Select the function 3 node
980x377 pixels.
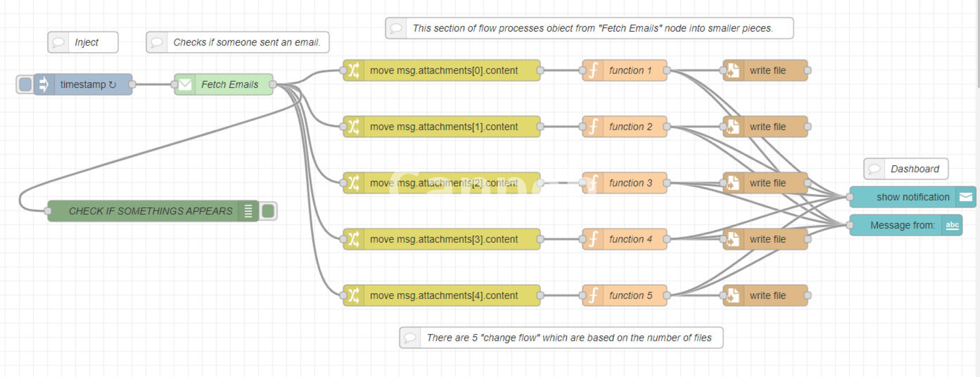point(630,183)
